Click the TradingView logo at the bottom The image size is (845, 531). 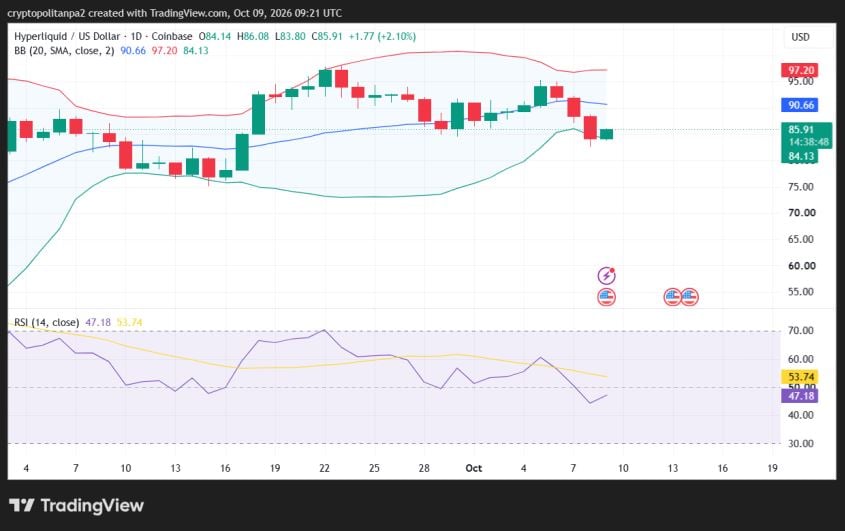77,506
